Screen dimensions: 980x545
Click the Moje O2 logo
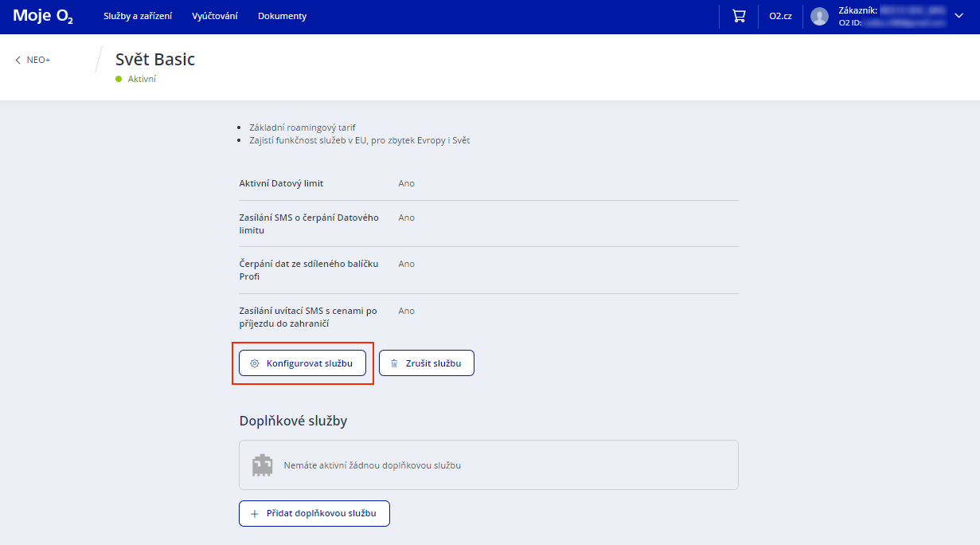pos(43,16)
